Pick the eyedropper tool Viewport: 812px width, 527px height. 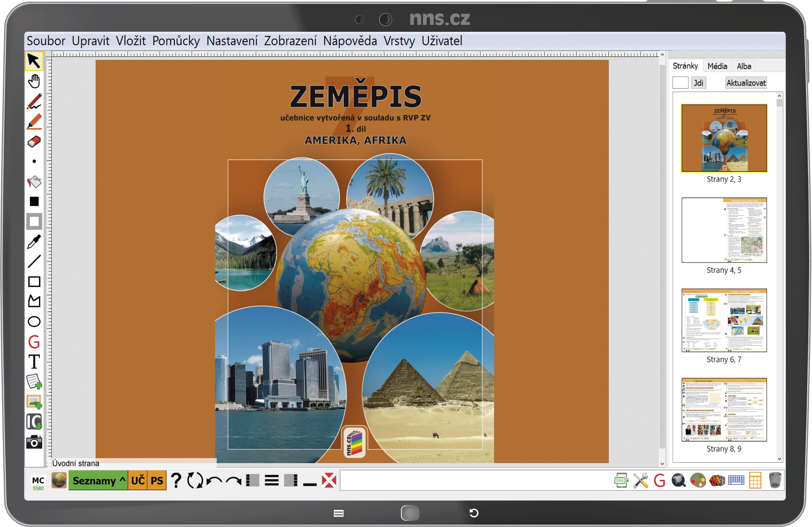[x=34, y=242]
